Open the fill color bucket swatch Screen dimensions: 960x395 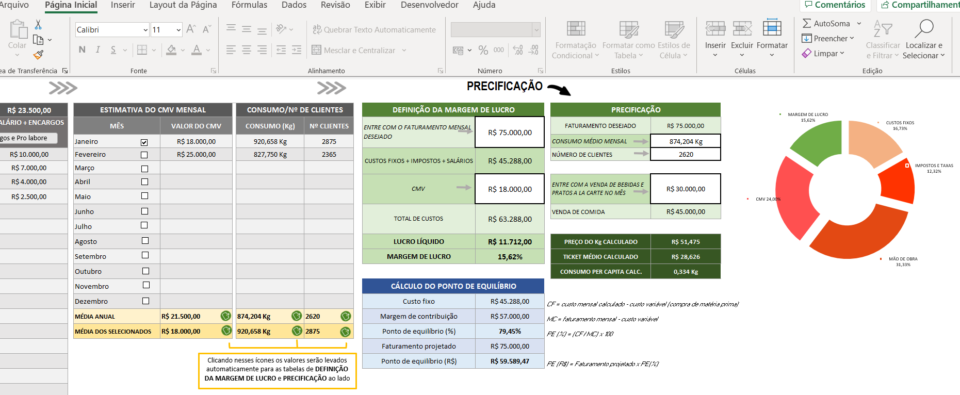point(171,50)
